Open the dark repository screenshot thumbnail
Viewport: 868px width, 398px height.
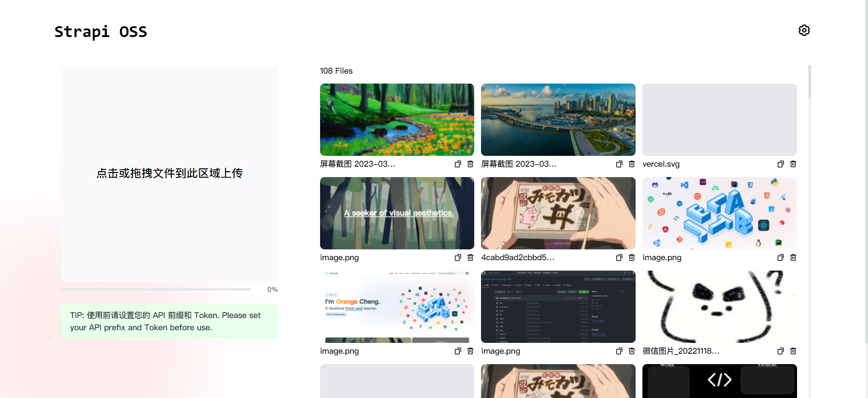pyautogui.click(x=558, y=307)
